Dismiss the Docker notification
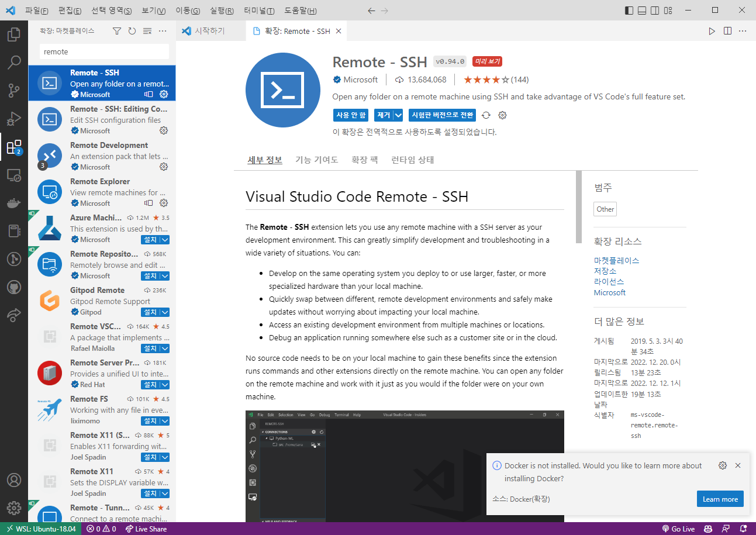The width and height of the screenshot is (756, 535). pyautogui.click(x=738, y=465)
